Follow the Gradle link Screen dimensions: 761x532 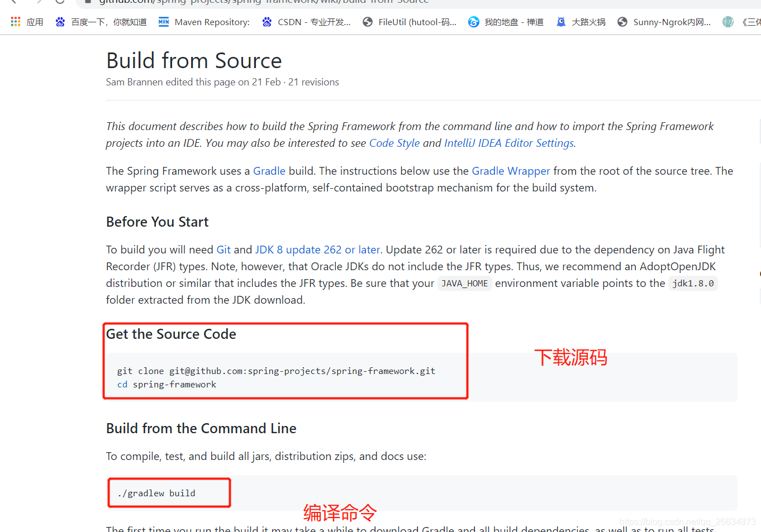269,171
